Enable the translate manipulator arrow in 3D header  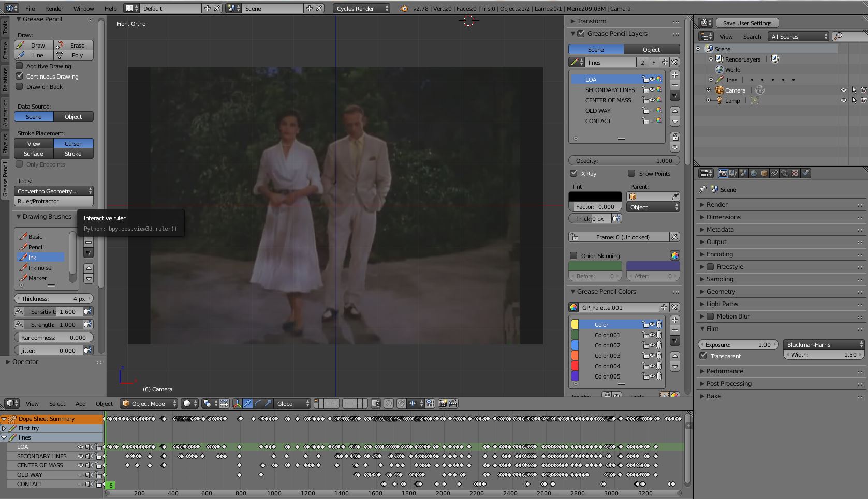click(247, 403)
